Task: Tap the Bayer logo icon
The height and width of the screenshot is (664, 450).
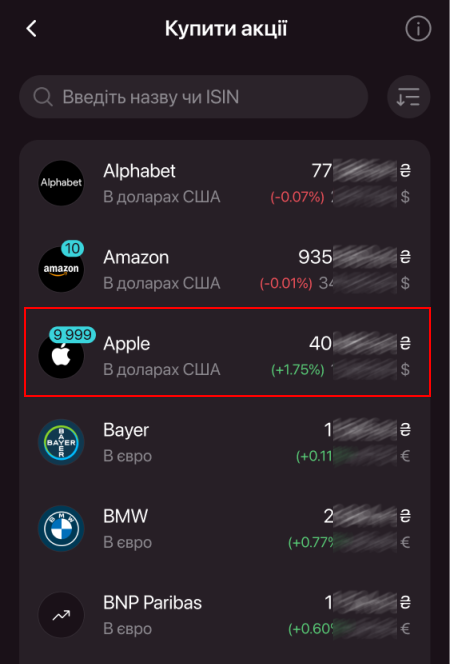Action: [x=61, y=442]
